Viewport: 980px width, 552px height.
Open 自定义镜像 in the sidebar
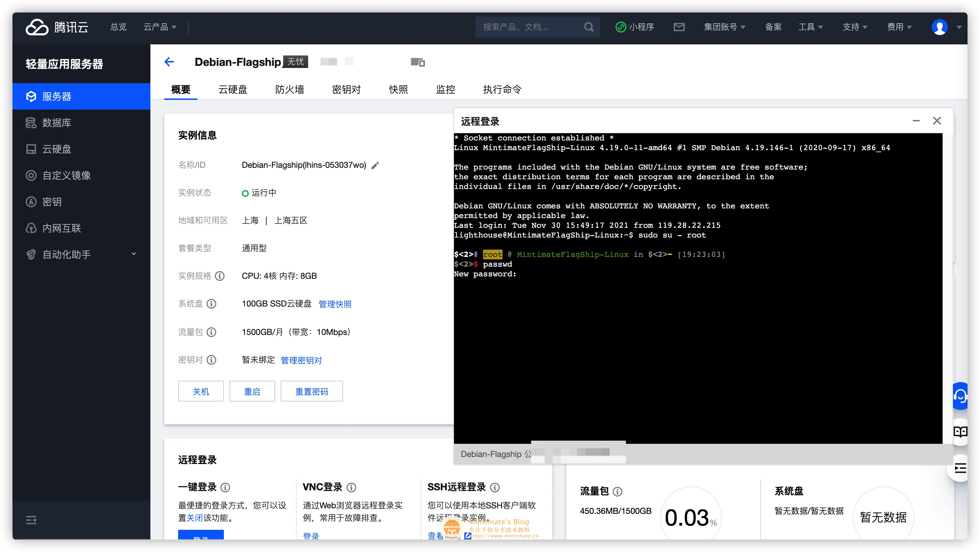[81, 175]
